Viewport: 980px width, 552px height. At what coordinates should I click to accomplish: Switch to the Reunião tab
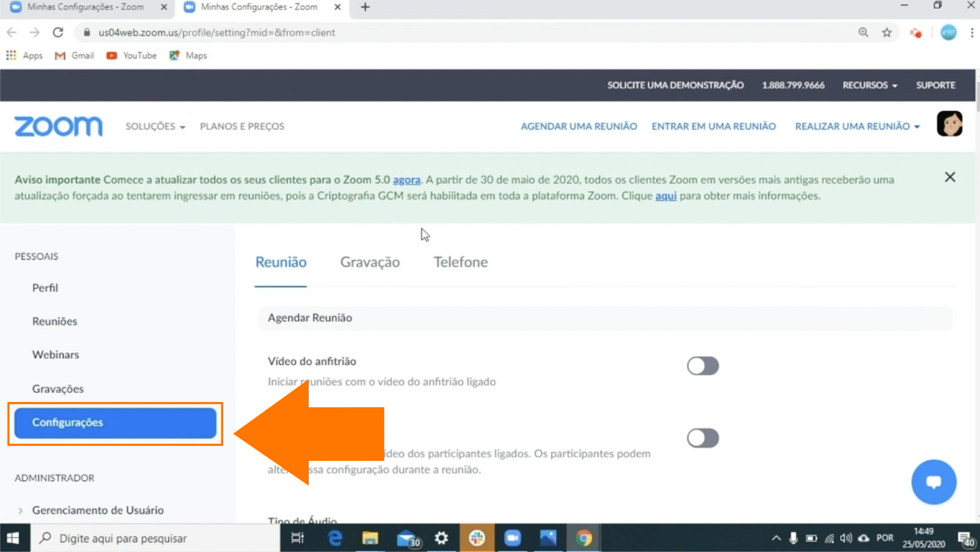[x=281, y=262]
